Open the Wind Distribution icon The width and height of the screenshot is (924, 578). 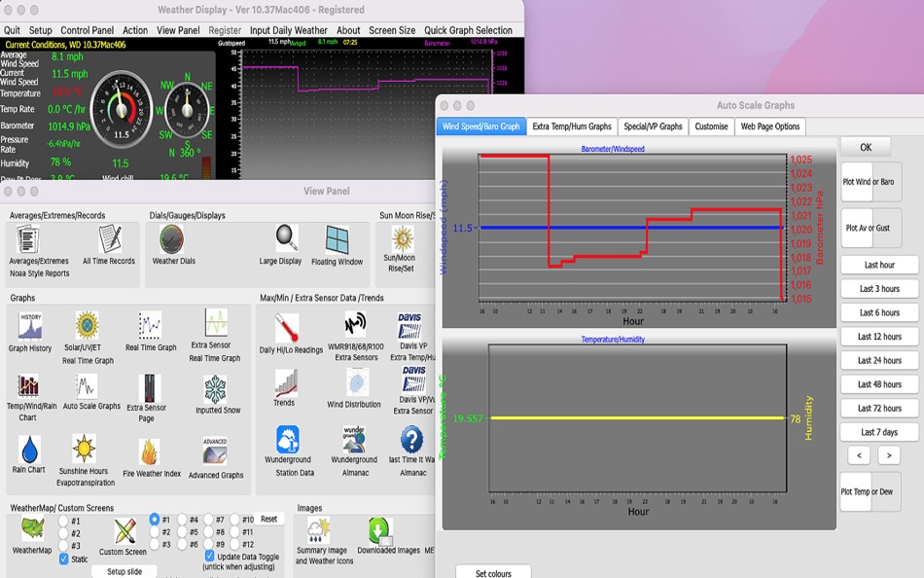(357, 382)
